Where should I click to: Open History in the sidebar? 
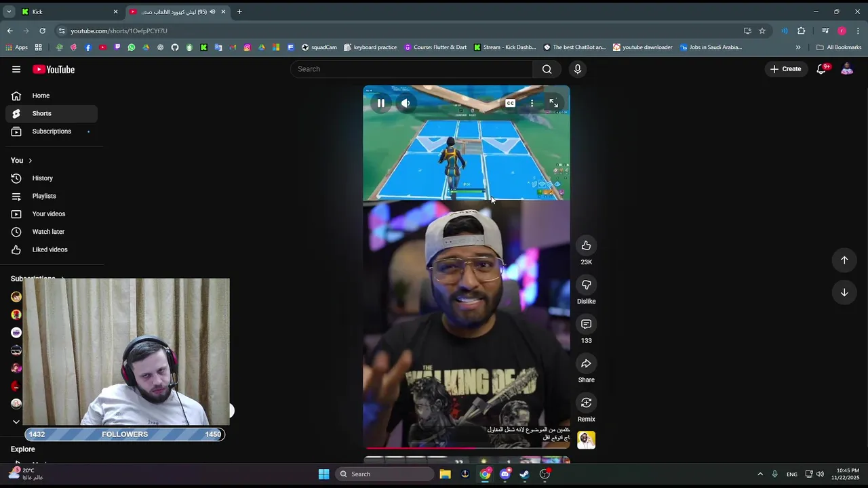[x=52, y=178]
